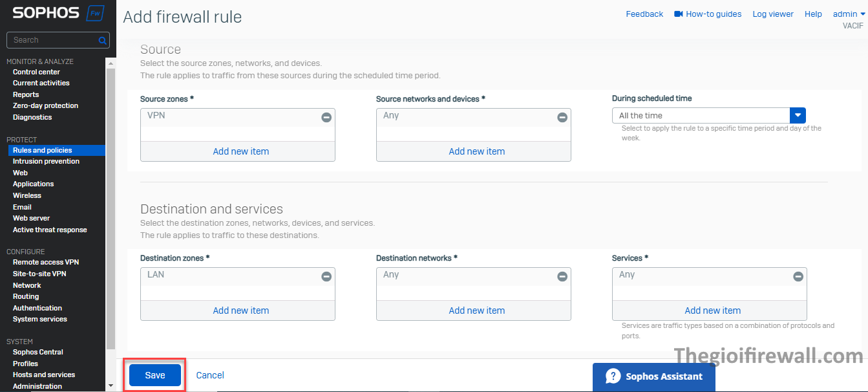
Task: Open Rules and policies in sidebar
Action: [43, 150]
